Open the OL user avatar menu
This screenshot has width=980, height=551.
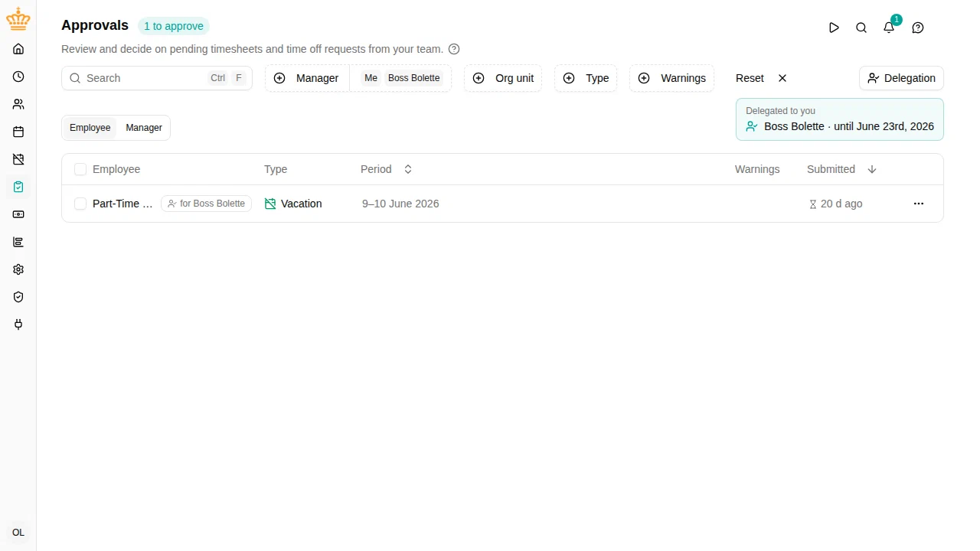coord(18,533)
